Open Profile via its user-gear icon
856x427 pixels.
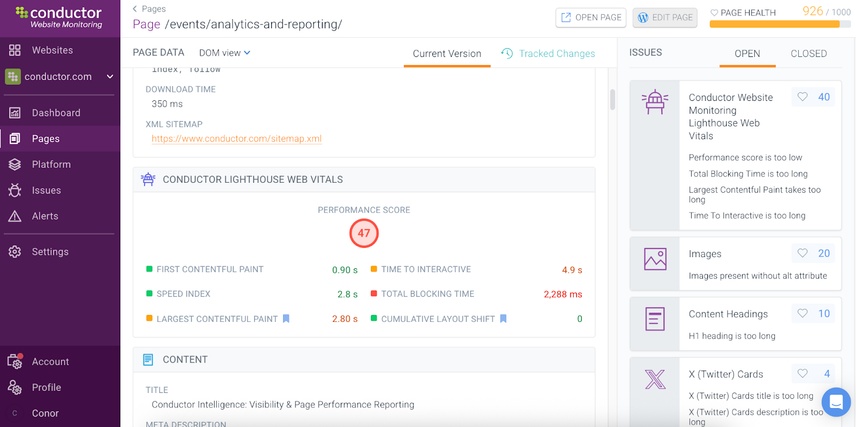[x=15, y=387]
